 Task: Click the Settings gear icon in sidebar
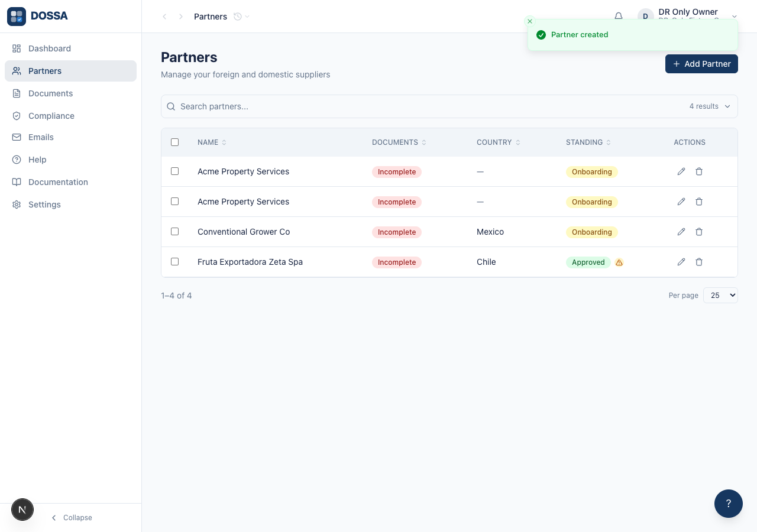[x=17, y=205]
